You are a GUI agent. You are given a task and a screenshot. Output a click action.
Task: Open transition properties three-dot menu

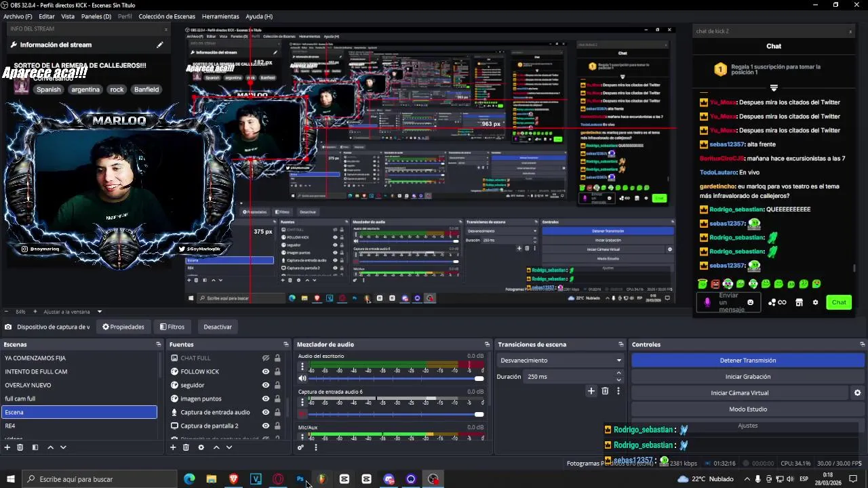[618, 391]
